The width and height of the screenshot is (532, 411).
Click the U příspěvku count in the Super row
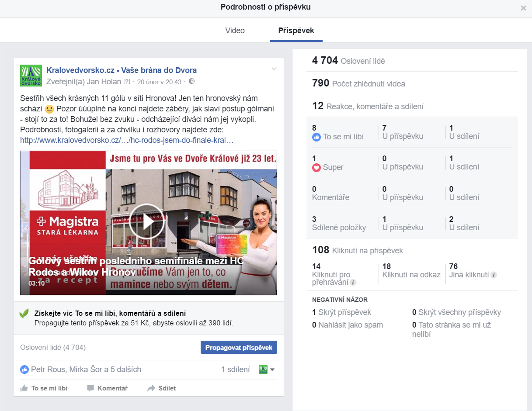click(x=403, y=162)
